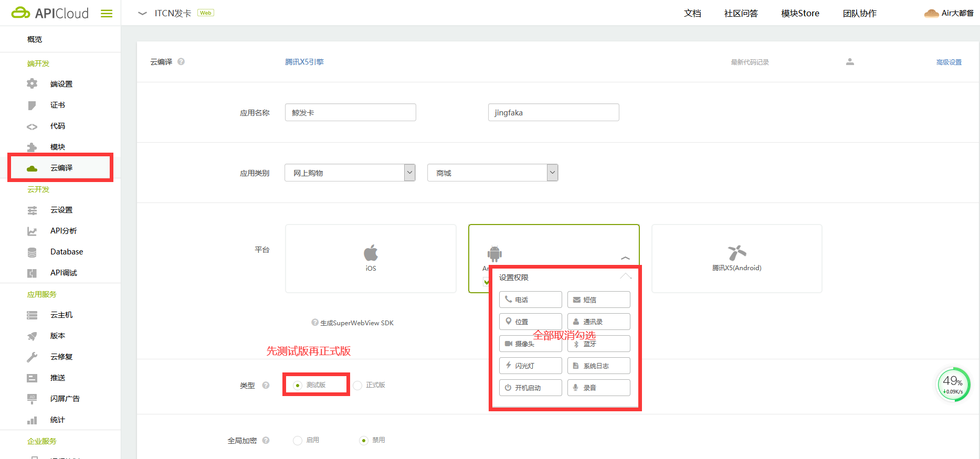The image size is (980, 459).
Task: Click user icon near 高级设置
Action: point(850,62)
